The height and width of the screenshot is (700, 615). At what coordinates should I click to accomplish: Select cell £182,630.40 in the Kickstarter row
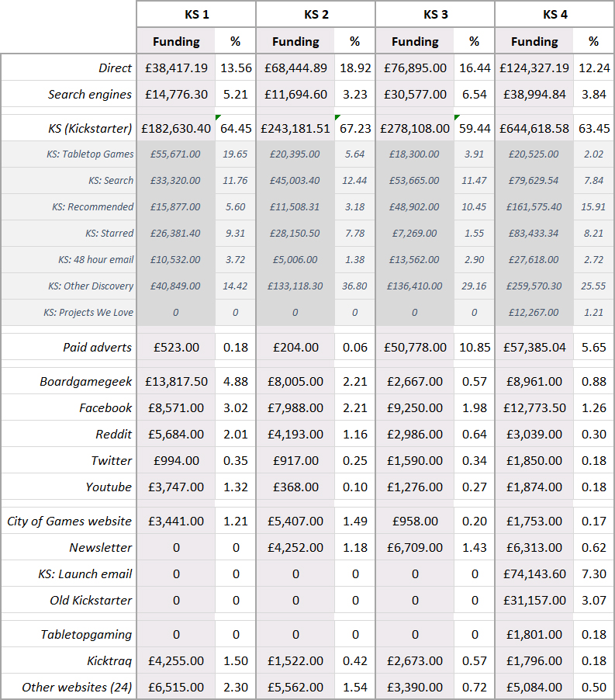(176, 129)
